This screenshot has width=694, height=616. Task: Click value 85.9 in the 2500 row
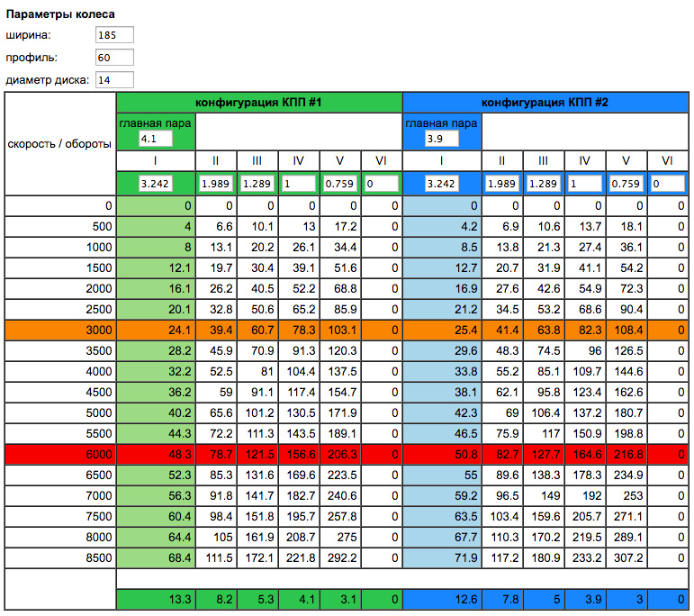click(346, 309)
